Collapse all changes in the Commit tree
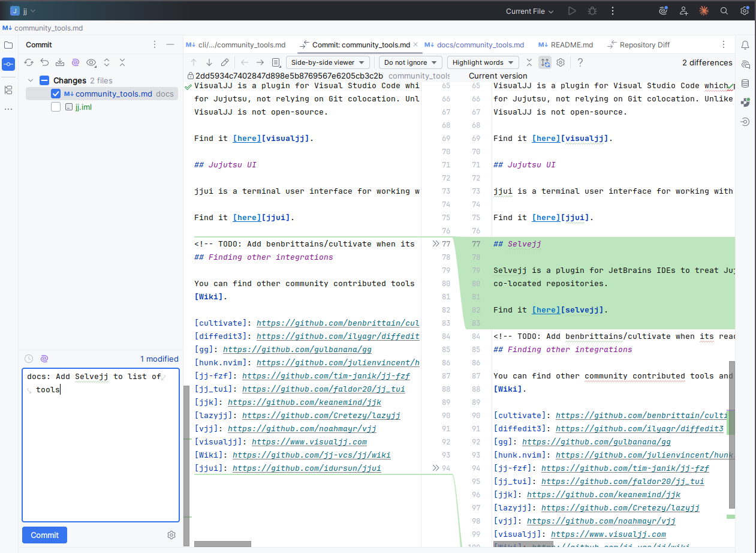This screenshot has height=553, width=756. [122, 62]
